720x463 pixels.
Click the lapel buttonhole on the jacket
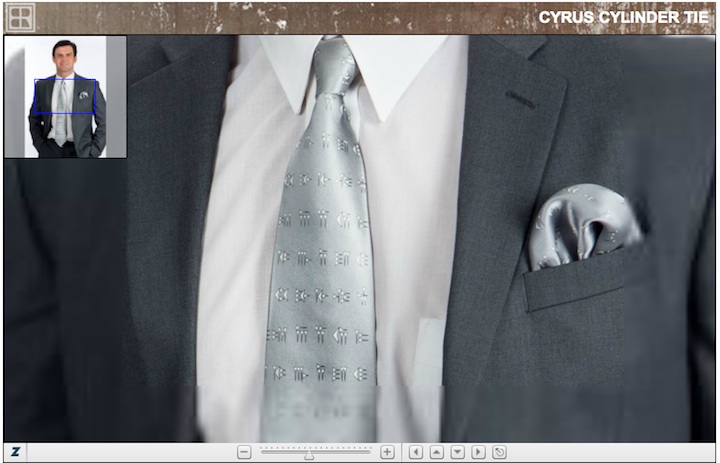pyautogui.click(x=519, y=97)
